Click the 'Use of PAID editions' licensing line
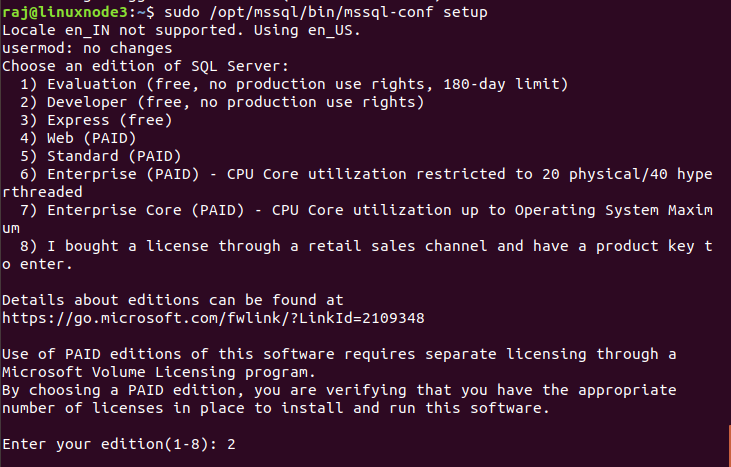 pyautogui.click(x=338, y=353)
